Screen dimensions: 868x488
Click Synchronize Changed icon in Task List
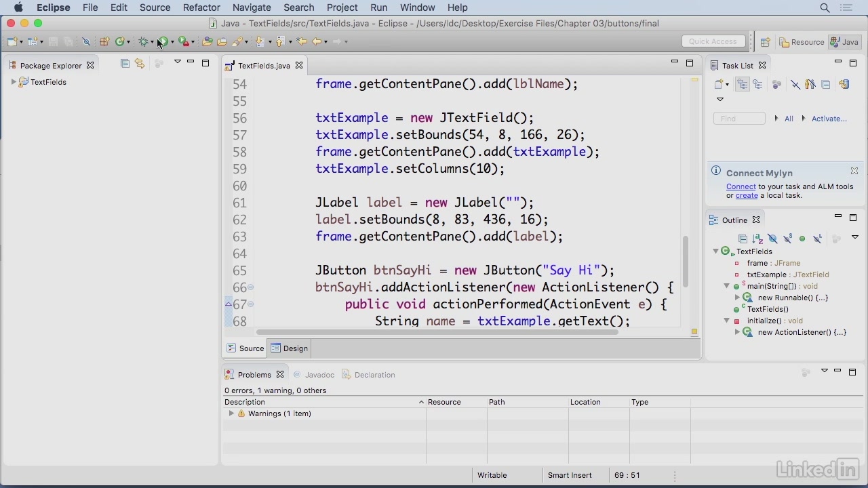pos(844,85)
